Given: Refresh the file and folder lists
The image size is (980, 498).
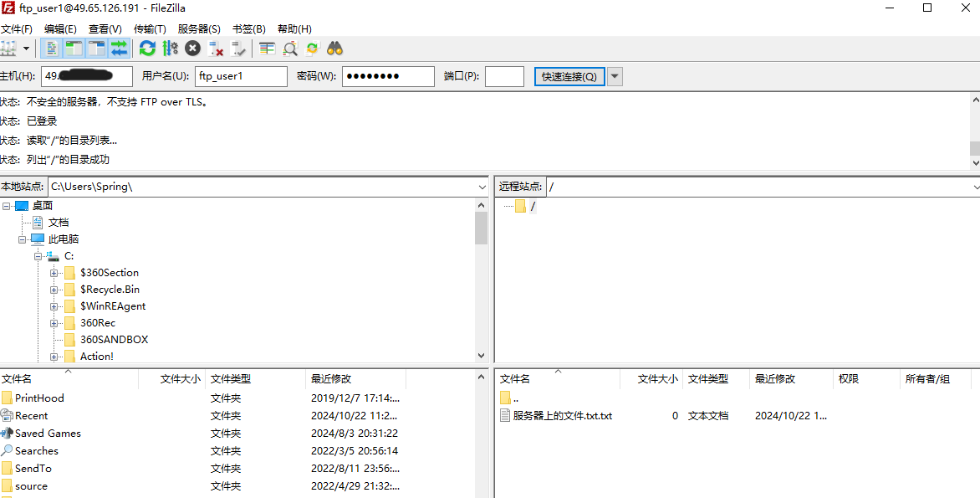Looking at the screenshot, I should point(147,48).
